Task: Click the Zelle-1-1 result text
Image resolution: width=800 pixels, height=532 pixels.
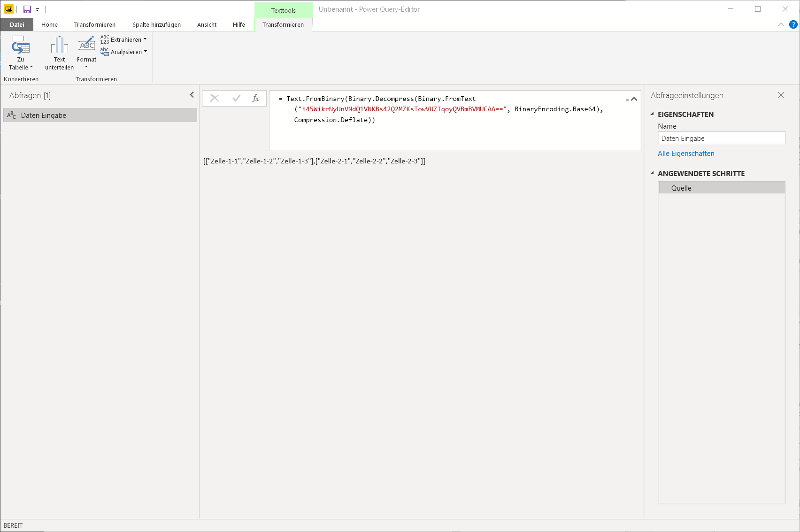Action: [224, 161]
